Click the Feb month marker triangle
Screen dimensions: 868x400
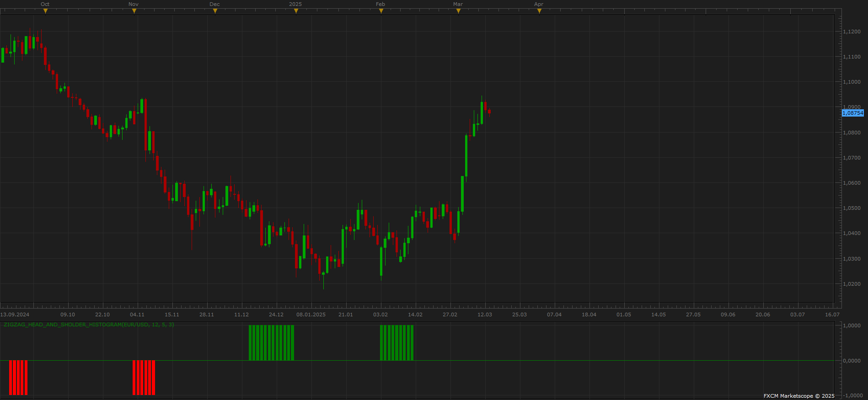click(381, 11)
